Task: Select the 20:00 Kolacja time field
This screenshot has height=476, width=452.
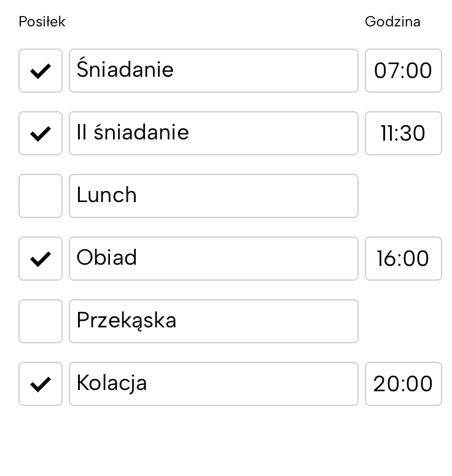Action: point(403,384)
